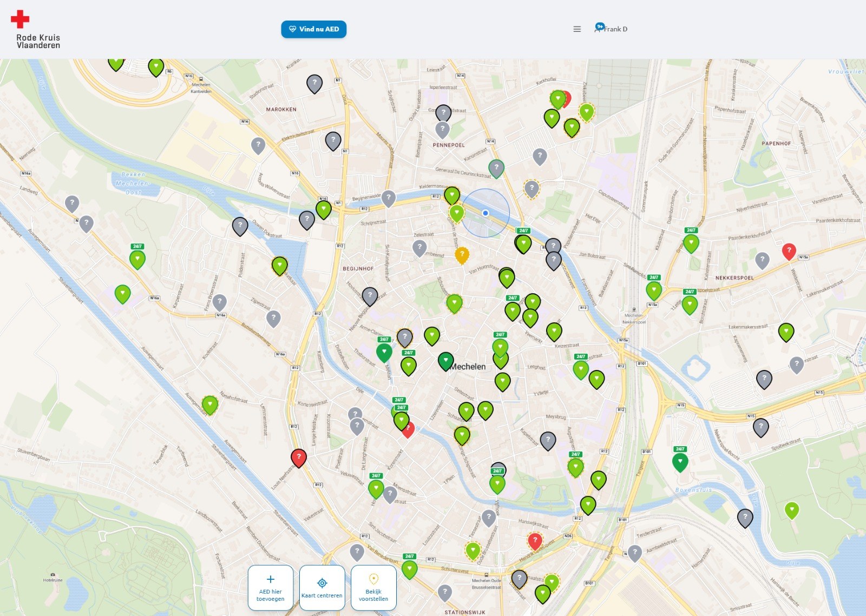Select the green AED marker at Nattehofstraat
Screen dimensions: 866x616
[210, 405]
